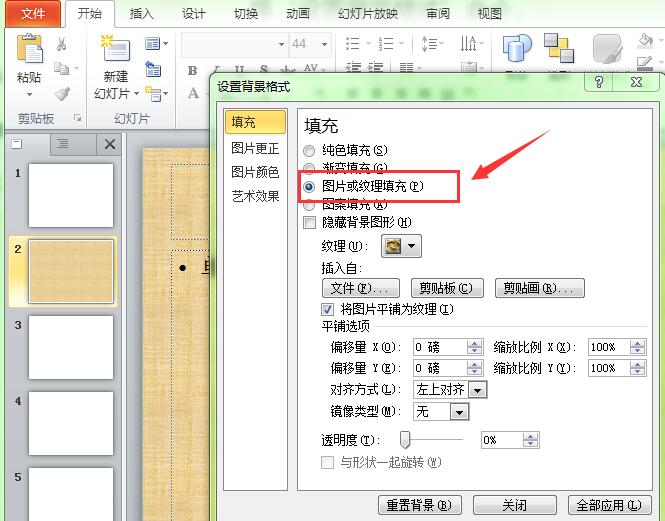Image resolution: width=665 pixels, height=521 pixels.
Task: Click the 剪贴板(C) button
Action: click(447, 288)
